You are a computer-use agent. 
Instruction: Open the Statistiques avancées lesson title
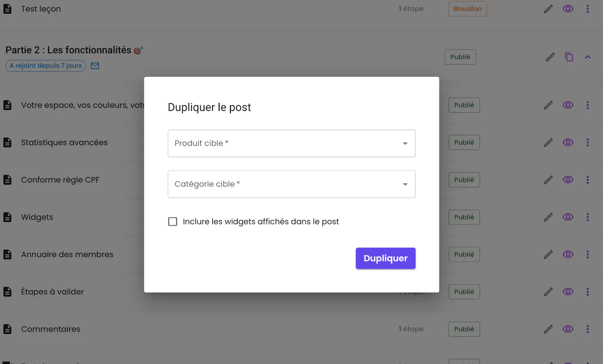[64, 142]
